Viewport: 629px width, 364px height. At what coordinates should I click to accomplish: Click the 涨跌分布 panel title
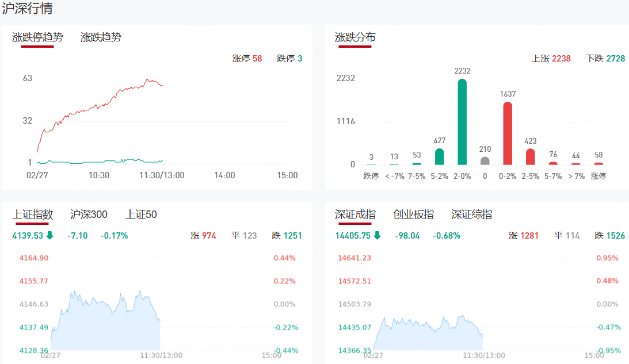tap(355, 37)
